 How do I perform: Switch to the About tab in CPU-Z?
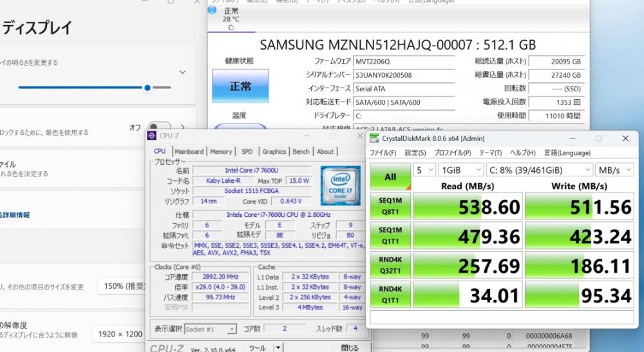click(x=325, y=151)
